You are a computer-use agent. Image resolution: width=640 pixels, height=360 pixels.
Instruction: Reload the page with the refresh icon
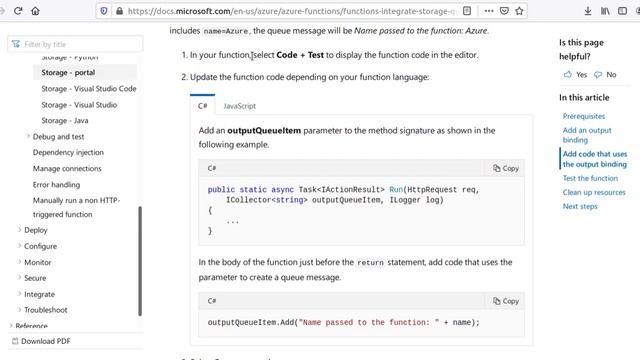(18, 11)
